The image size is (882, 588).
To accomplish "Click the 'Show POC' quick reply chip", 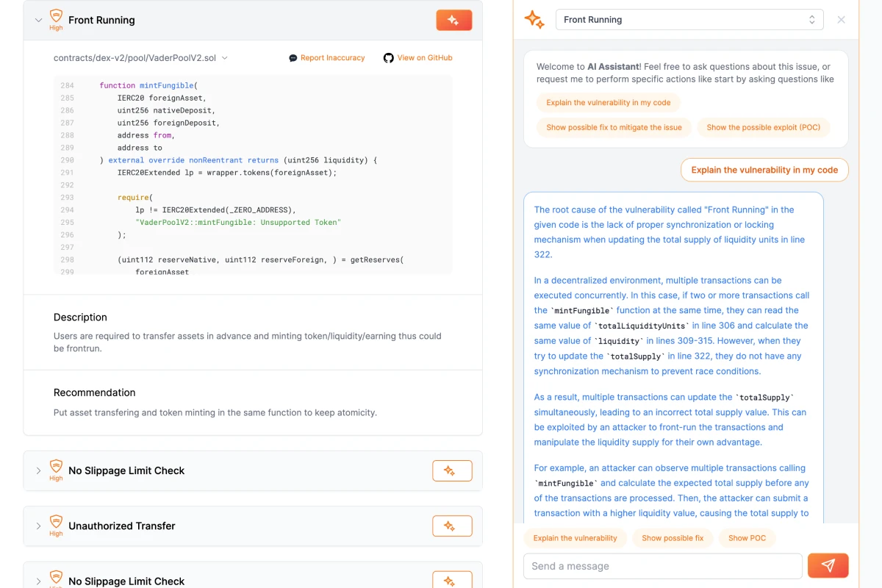I will click(x=747, y=538).
